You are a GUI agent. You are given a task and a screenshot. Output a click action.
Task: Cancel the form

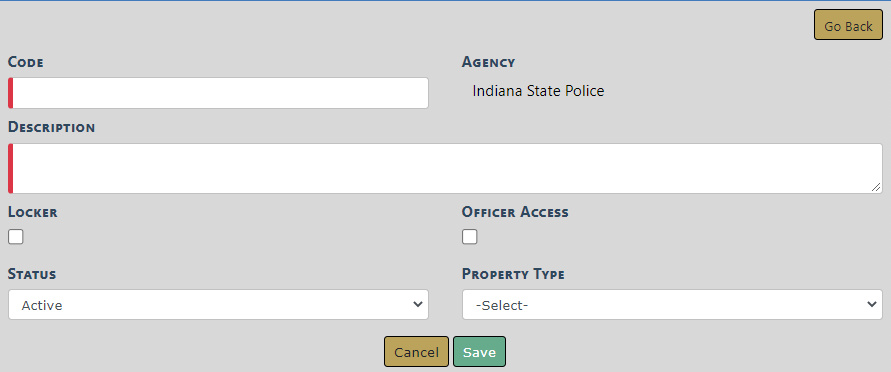tap(417, 352)
